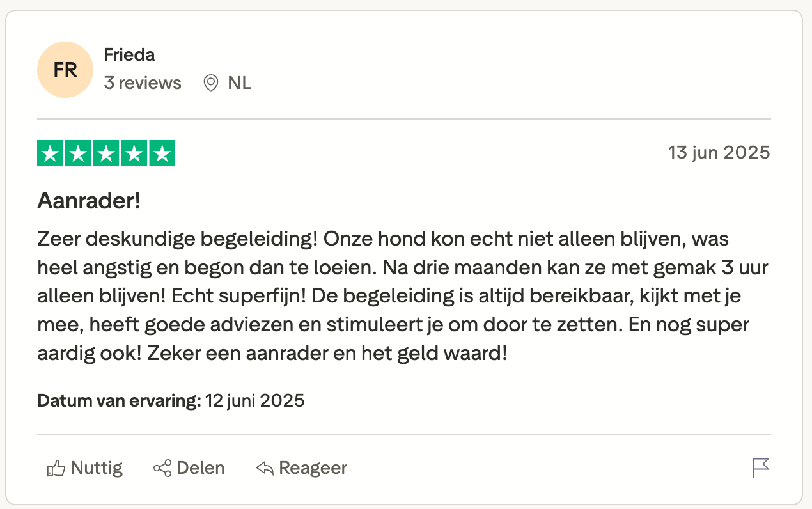Click the NL country label

click(240, 83)
